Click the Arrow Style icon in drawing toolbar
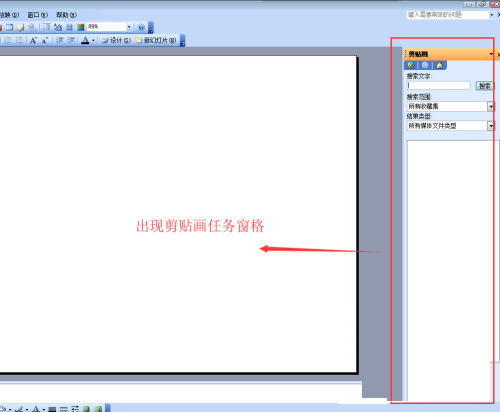This screenshot has height=412, width=500. (x=75, y=409)
